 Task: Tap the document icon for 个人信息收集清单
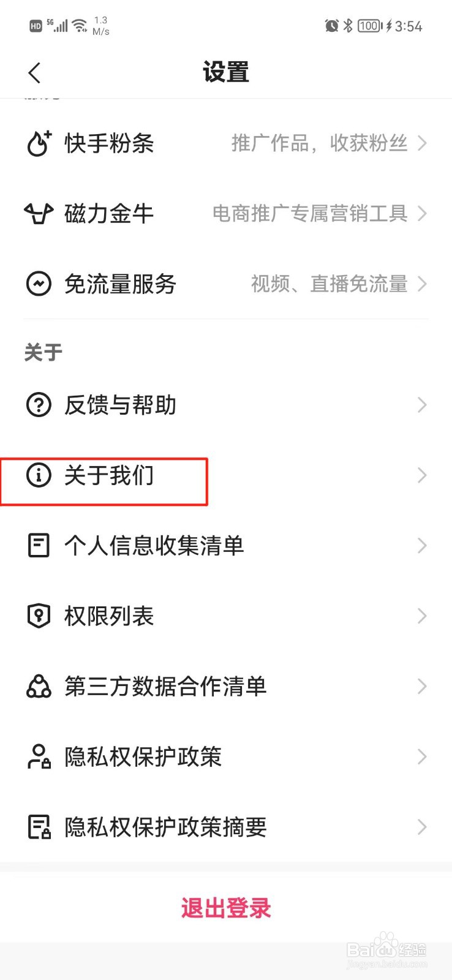[39, 545]
